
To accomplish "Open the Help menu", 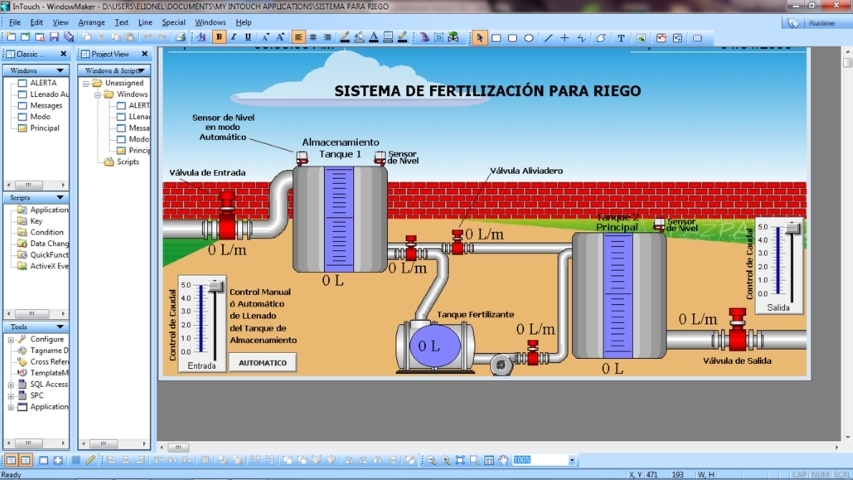I will point(243,22).
